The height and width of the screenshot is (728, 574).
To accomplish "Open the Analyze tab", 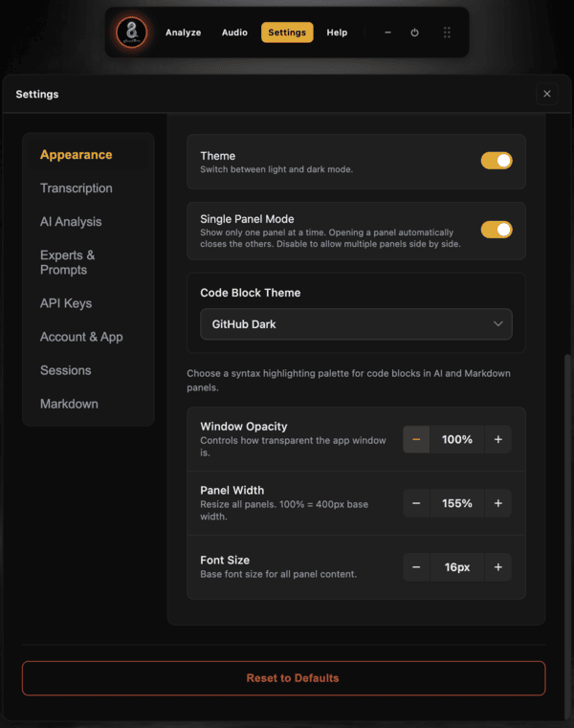I will pyautogui.click(x=184, y=33).
